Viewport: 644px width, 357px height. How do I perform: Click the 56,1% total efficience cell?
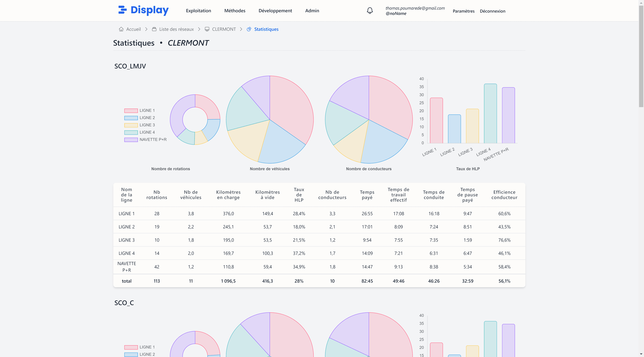(x=504, y=281)
